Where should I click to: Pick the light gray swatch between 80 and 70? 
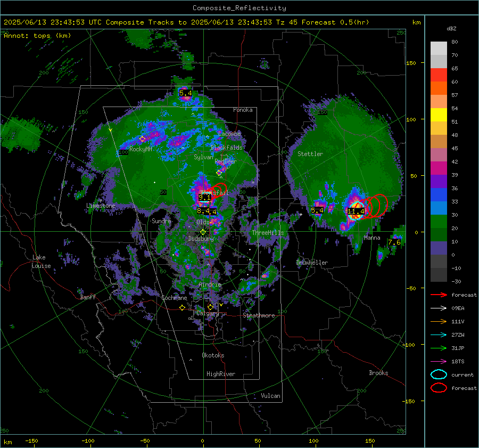439,48
